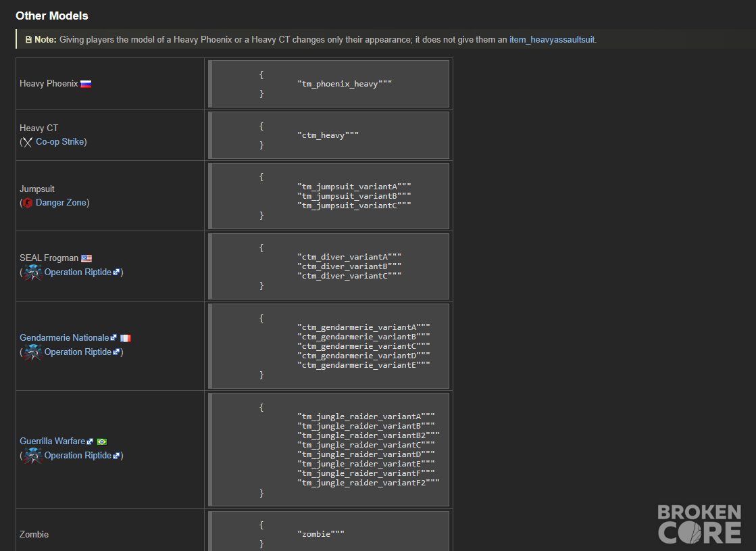Click the "tm_jumpsuit_variantC" code line
756x551 pixels.
[355, 206]
